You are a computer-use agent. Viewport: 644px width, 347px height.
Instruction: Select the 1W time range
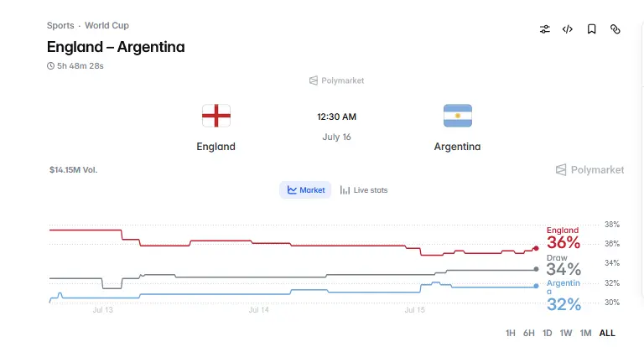pos(565,333)
